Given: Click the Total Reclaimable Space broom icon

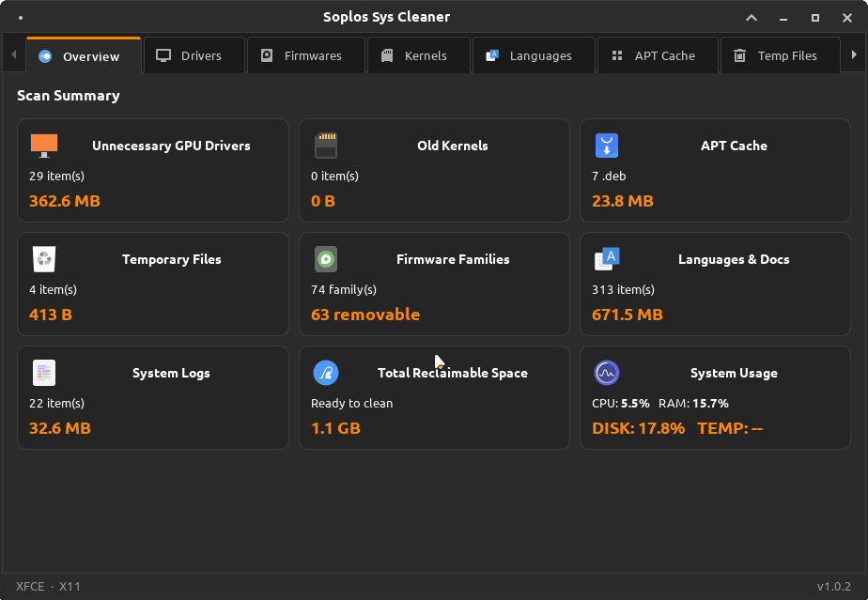Looking at the screenshot, I should click(326, 373).
